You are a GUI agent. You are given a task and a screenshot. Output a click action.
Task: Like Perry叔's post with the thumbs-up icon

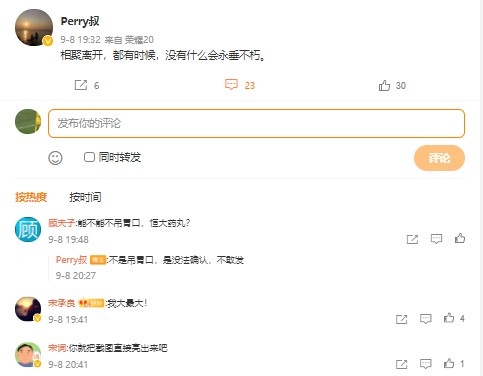384,85
